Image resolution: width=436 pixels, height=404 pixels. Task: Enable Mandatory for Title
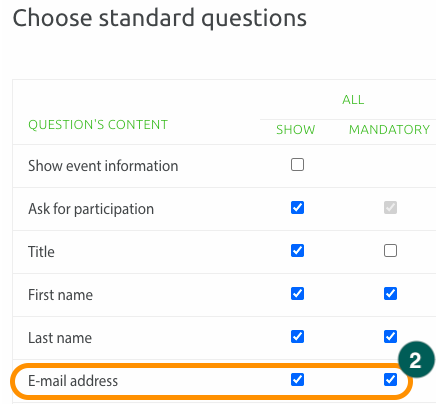point(390,251)
